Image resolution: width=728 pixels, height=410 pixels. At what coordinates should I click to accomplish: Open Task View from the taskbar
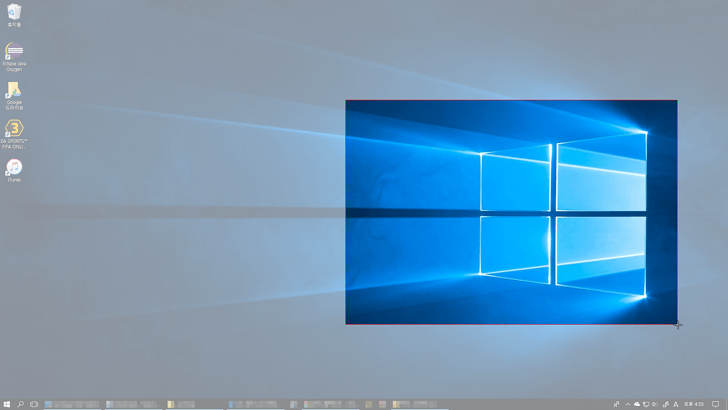click(x=34, y=404)
